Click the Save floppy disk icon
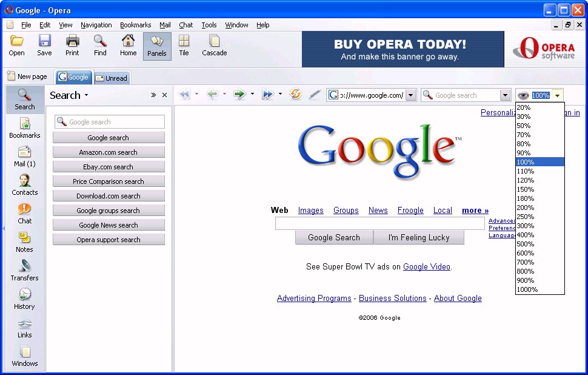Screen dimensions: 588x375 coord(44,41)
